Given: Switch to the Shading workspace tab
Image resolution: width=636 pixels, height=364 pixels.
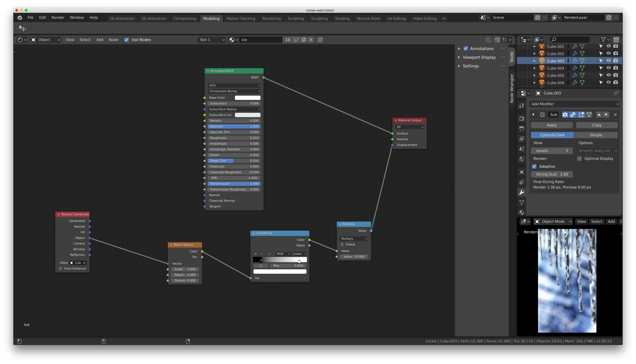Looking at the screenshot, I should (x=342, y=19).
